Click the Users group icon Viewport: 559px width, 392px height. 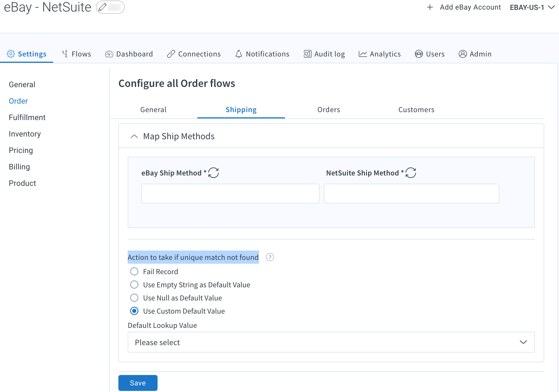coord(419,54)
